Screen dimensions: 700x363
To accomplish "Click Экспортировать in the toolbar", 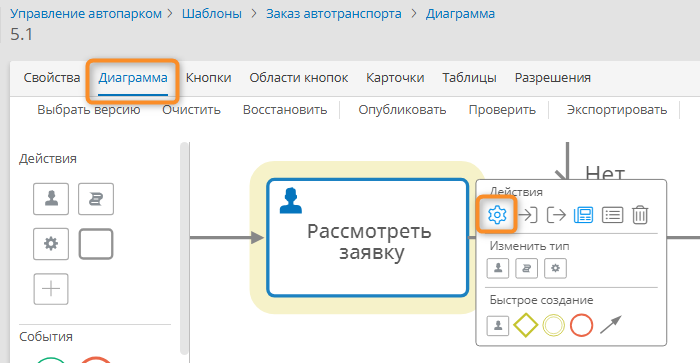I will click(x=617, y=110).
